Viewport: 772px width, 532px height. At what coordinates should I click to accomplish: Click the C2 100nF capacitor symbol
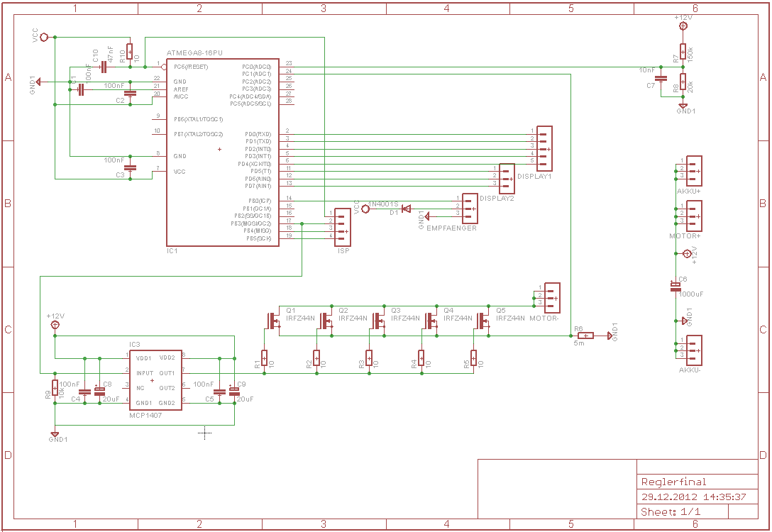[x=130, y=93]
